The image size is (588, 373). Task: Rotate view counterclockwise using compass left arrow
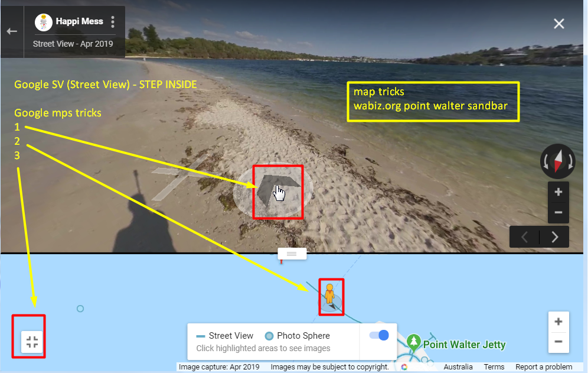point(545,162)
